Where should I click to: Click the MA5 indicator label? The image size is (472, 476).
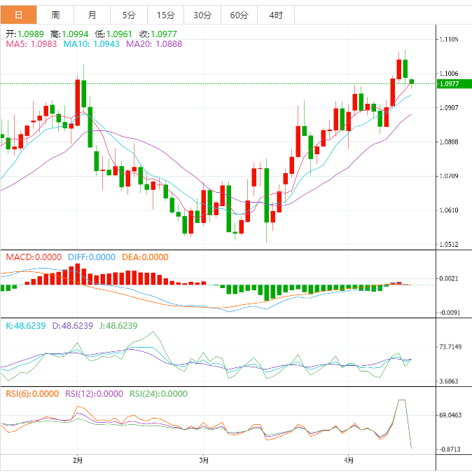point(32,44)
